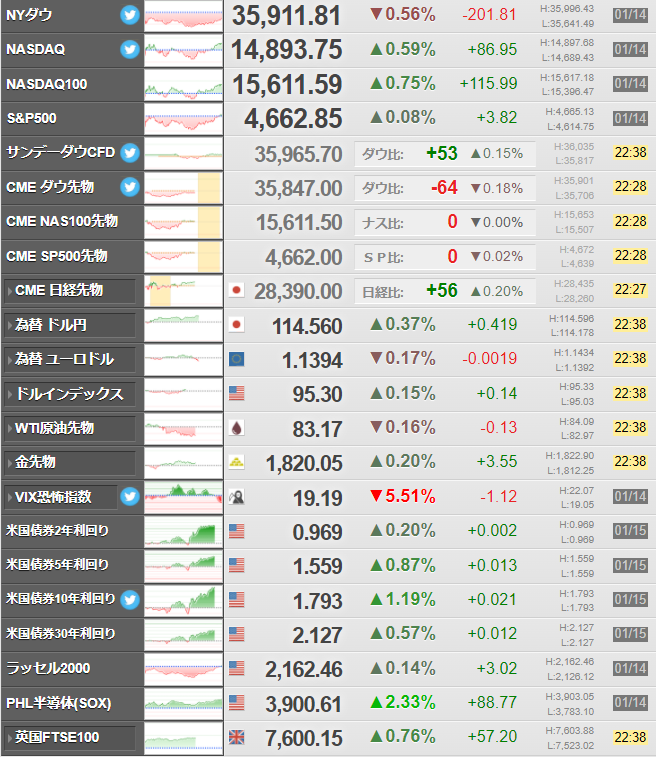Open the S&P500 mini chart
The height and width of the screenshot is (757, 656).
pos(183,119)
